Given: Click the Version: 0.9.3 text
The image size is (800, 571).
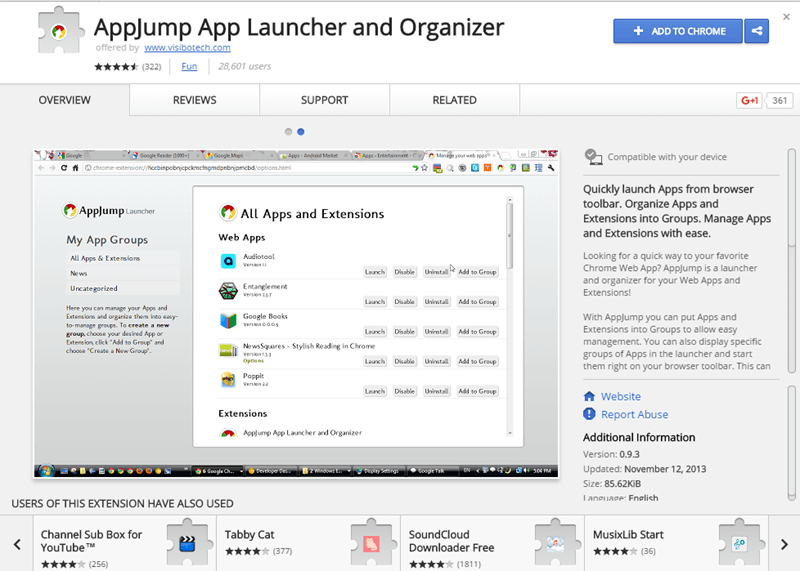Looking at the screenshot, I should (611, 454).
